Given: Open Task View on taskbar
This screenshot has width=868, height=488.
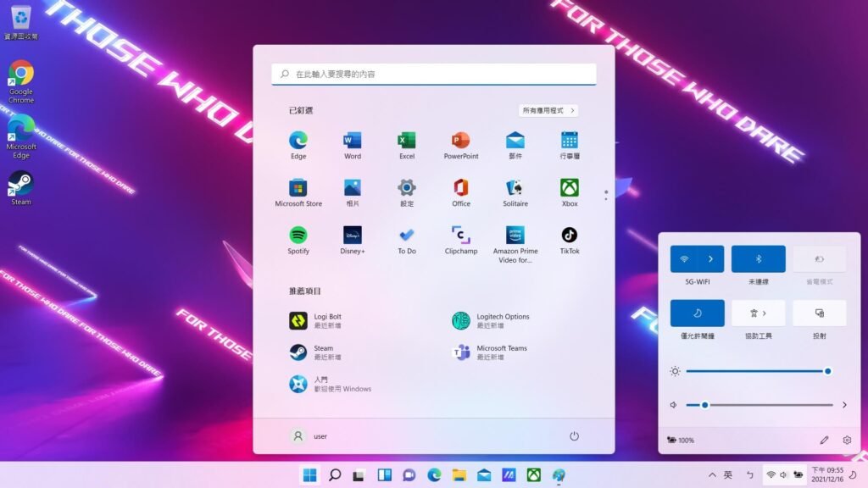Looking at the screenshot, I should point(359,474).
